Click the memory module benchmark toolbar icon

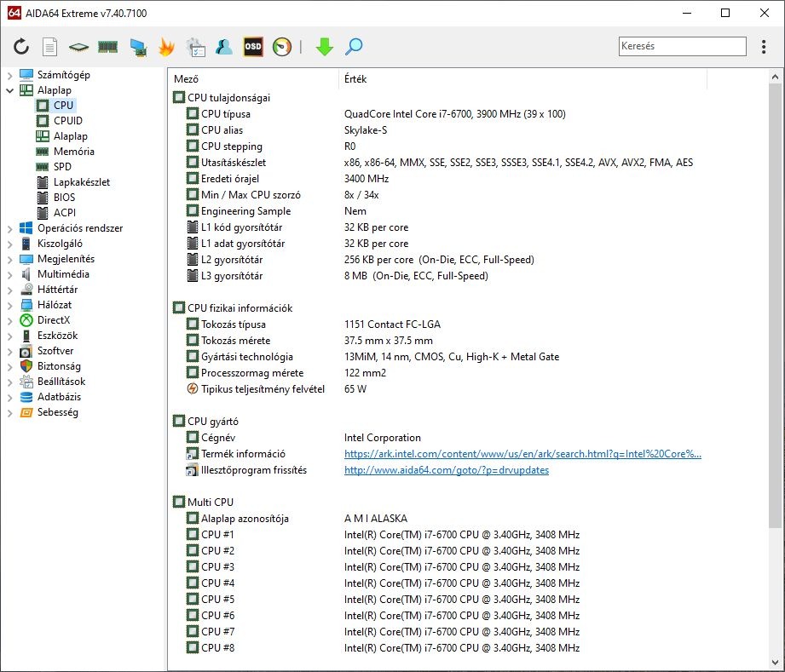click(107, 47)
